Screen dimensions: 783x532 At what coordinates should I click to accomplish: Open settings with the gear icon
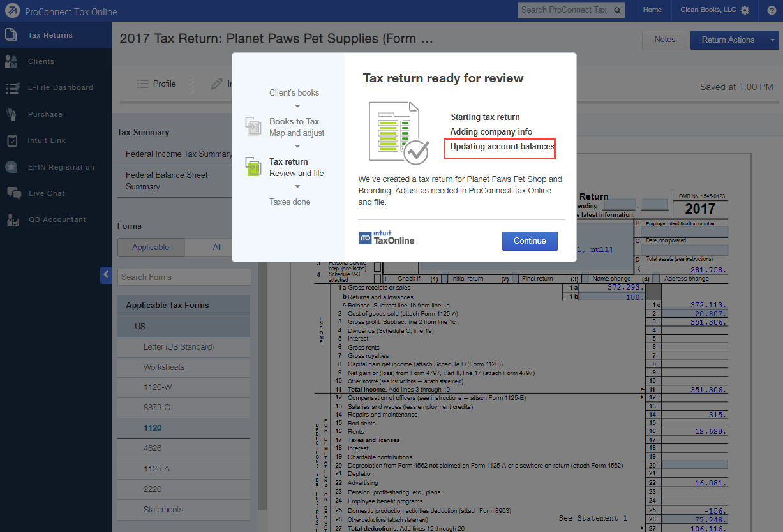(x=745, y=10)
